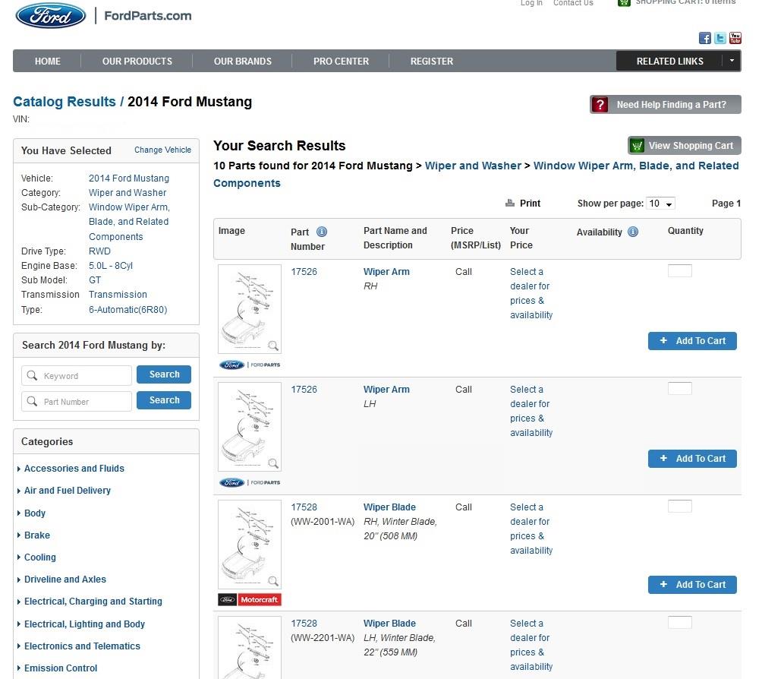The height and width of the screenshot is (679, 784).
Task: Click magnifier on Wiper Arm RH image
Action: (273, 346)
